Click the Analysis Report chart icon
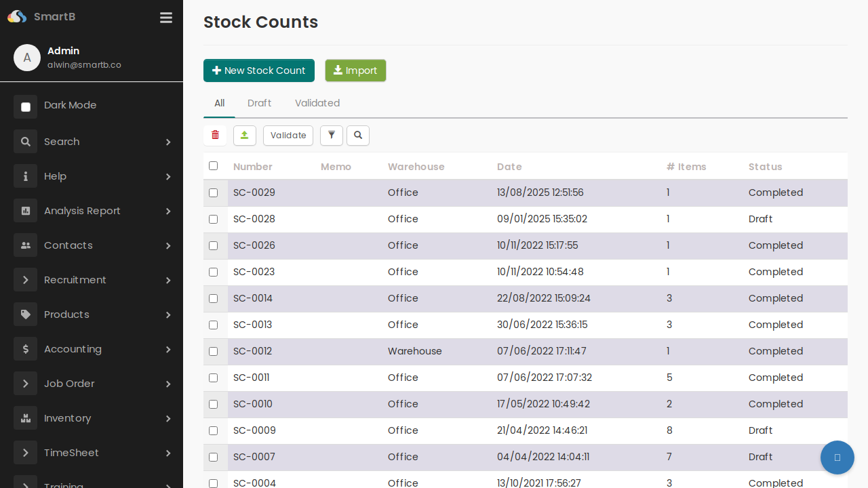Image resolution: width=868 pixels, height=488 pixels. (x=25, y=211)
